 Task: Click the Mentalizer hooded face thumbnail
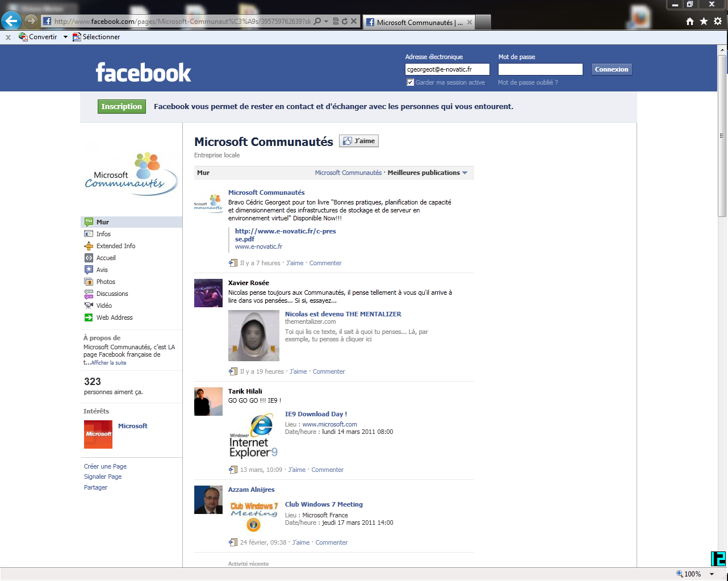tap(254, 336)
